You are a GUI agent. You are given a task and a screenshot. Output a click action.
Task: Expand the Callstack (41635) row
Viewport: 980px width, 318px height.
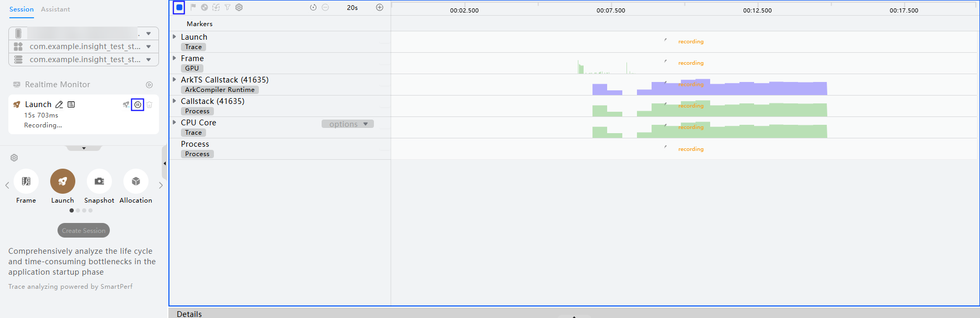tap(175, 101)
